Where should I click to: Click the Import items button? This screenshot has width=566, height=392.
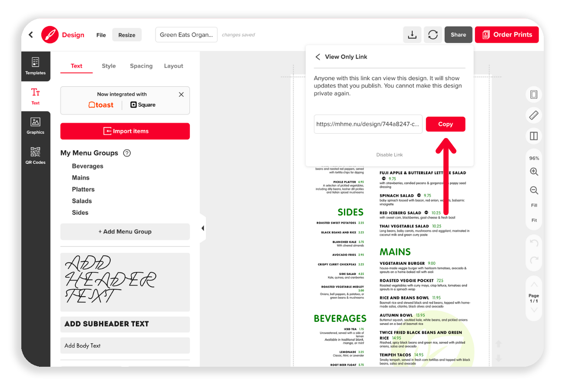click(x=125, y=131)
